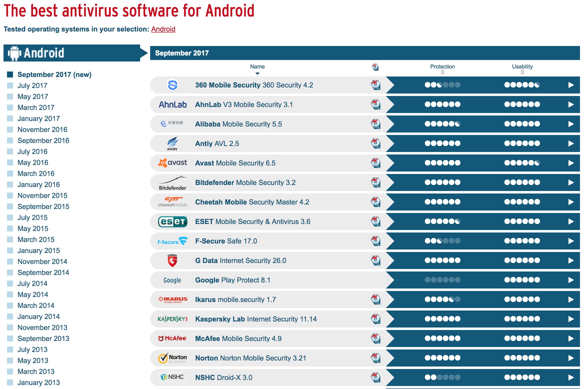This screenshot has width=588, height=389.
Task: Click the McAfee logo
Action: point(172,338)
